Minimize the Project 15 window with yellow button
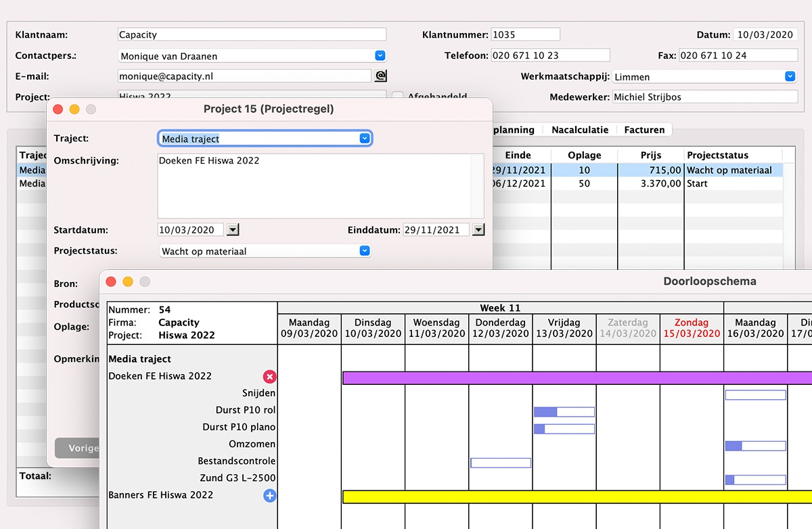Image resolution: width=812 pixels, height=529 pixels. click(x=74, y=110)
